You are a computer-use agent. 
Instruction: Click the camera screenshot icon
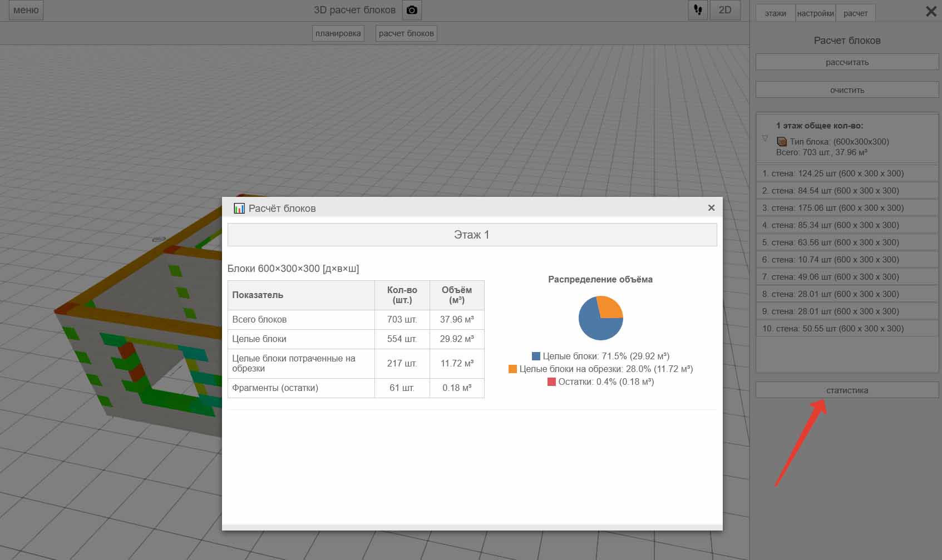coord(412,11)
